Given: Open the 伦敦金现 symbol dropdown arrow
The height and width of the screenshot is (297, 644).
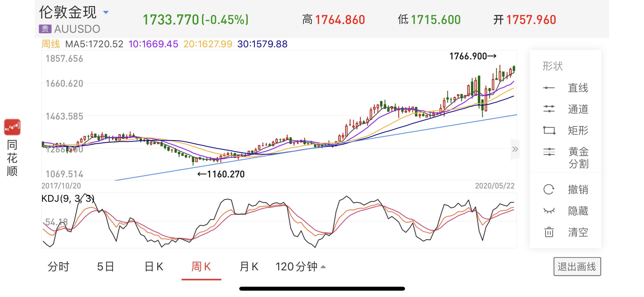Looking at the screenshot, I should coord(106,12).
